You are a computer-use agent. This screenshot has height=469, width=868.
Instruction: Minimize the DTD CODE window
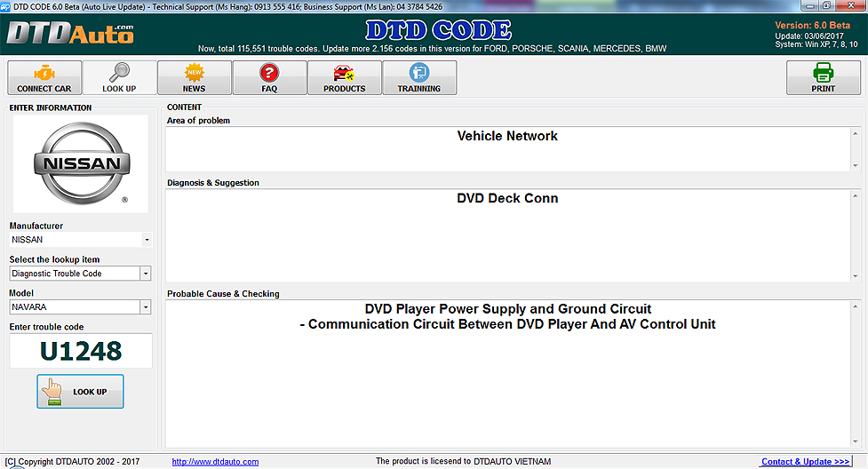tap(810, 5)
